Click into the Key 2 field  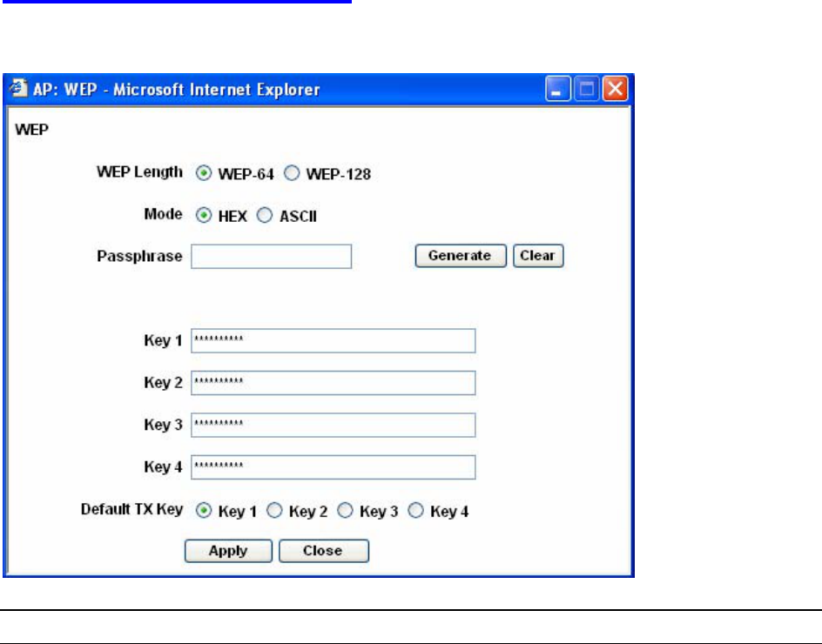click(334, 383)
